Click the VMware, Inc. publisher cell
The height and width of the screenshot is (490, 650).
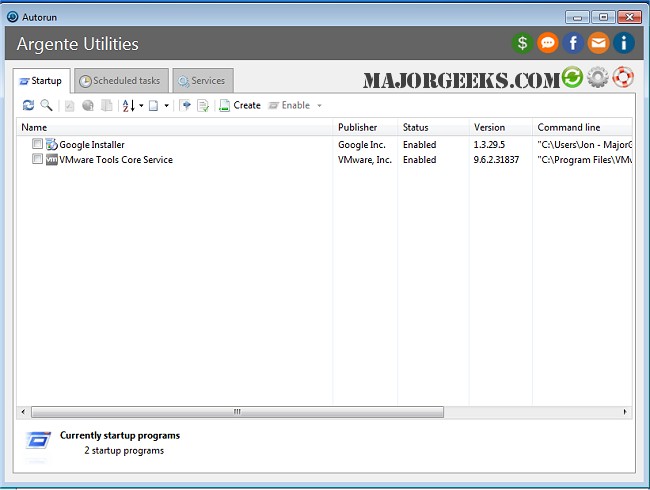(365, 160)
